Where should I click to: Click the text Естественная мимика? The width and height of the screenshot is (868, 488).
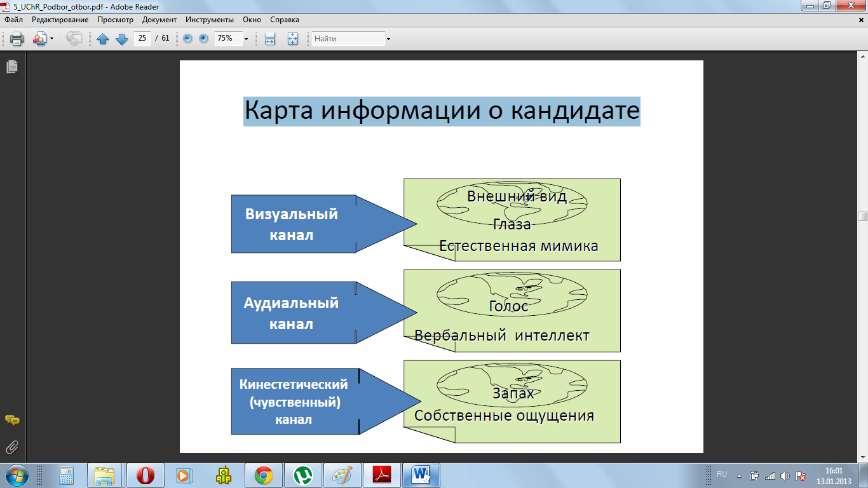(x=519, y=246)
